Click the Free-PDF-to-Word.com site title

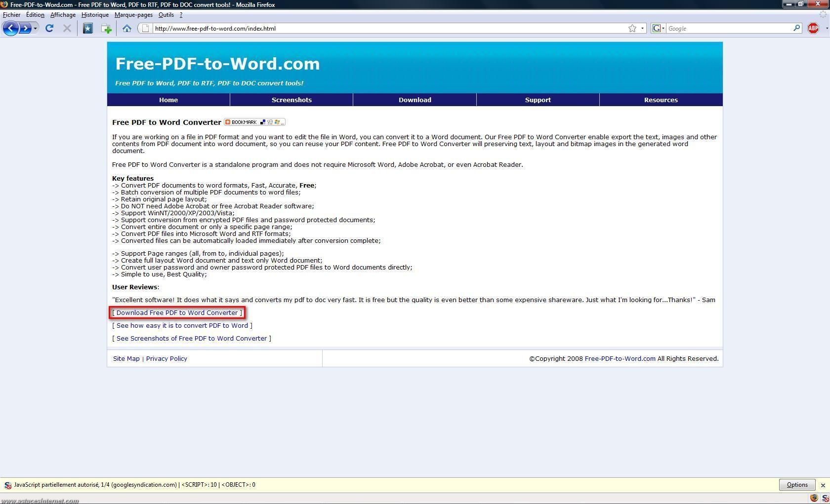tap(217, 64)
